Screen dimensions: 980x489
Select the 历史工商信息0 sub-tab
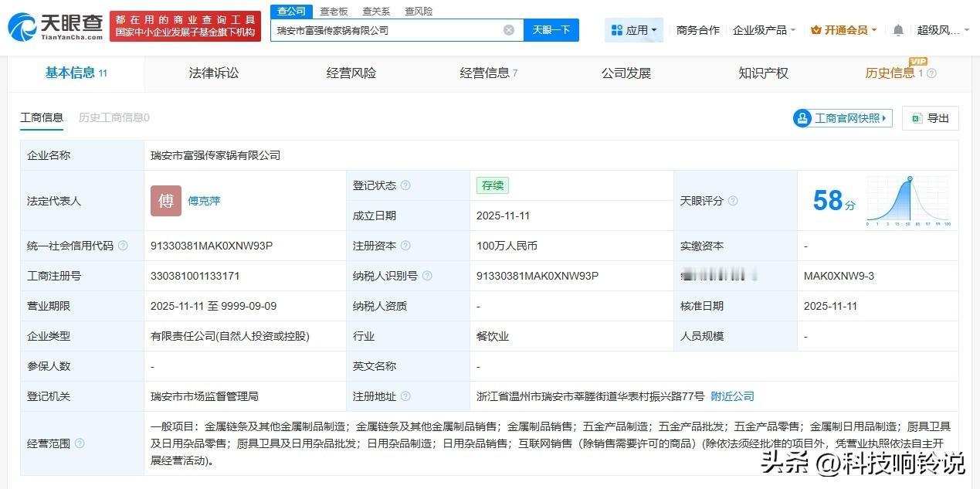(114, 117)
